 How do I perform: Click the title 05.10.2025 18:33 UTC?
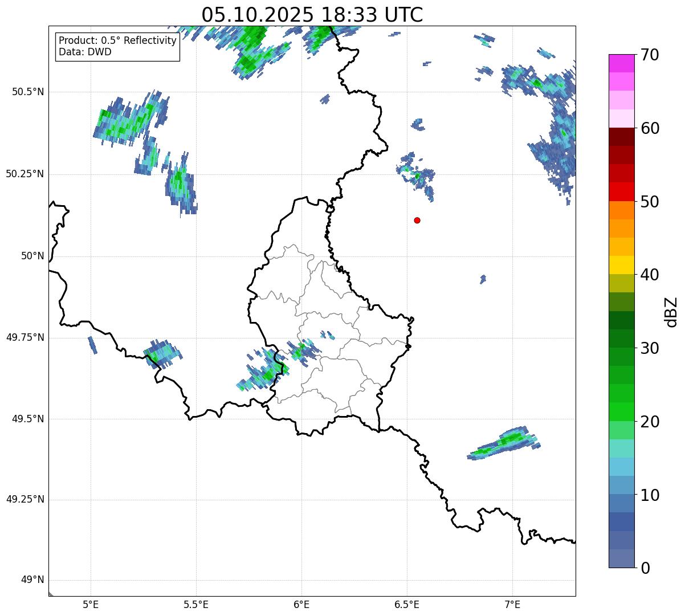pyautogui.click(x=312, y=15)
